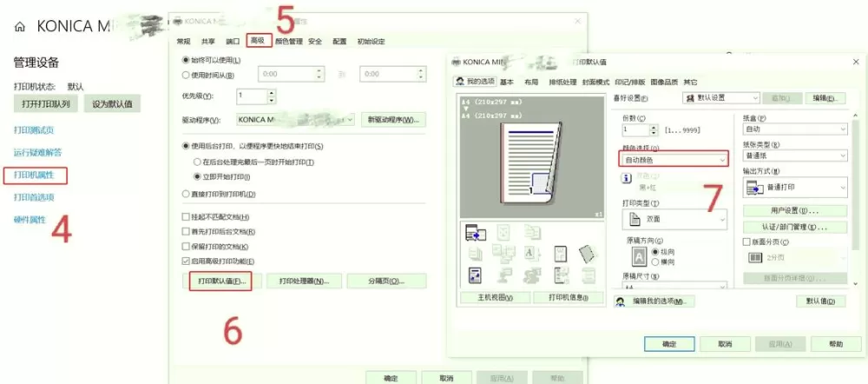Switch to 常规 tab in properties window
868x384 pixels.
[184, 42]
